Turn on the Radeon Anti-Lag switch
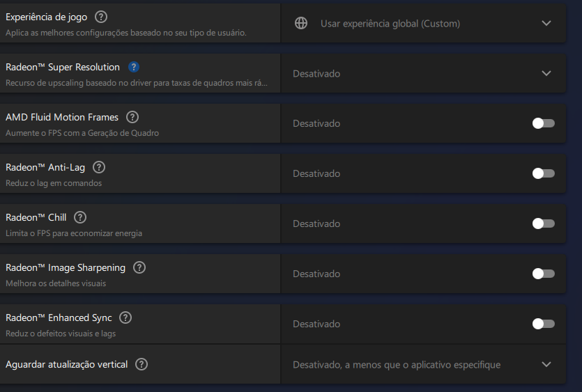 tap(544, 173)
